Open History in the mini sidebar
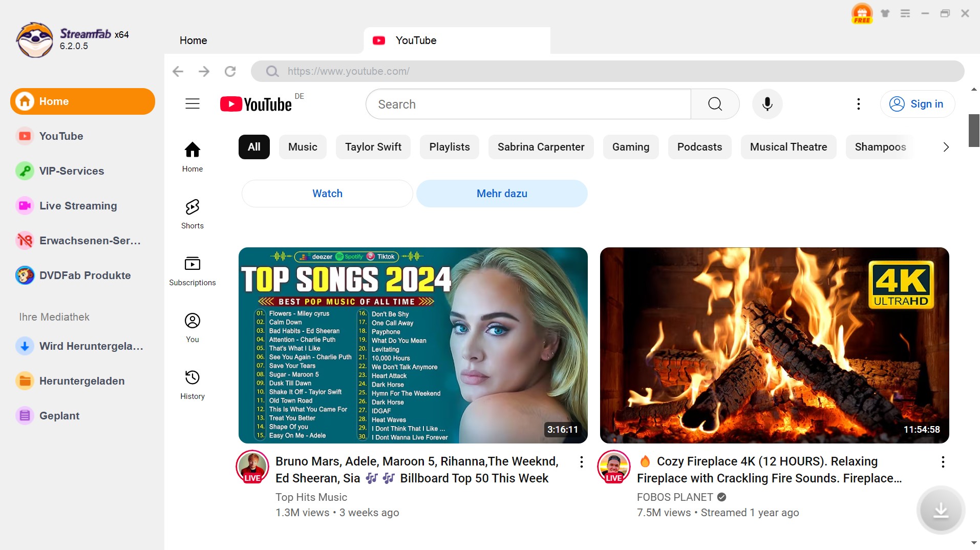The width and height of the screenshot is (980, 550). (x=193, y=385)
